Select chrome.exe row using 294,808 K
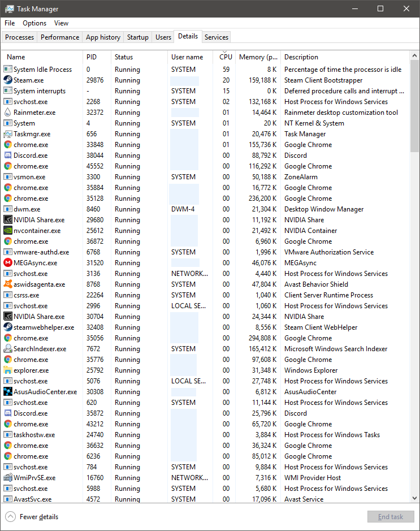Screen dimensions: 420x531 [x=206, y=338]
